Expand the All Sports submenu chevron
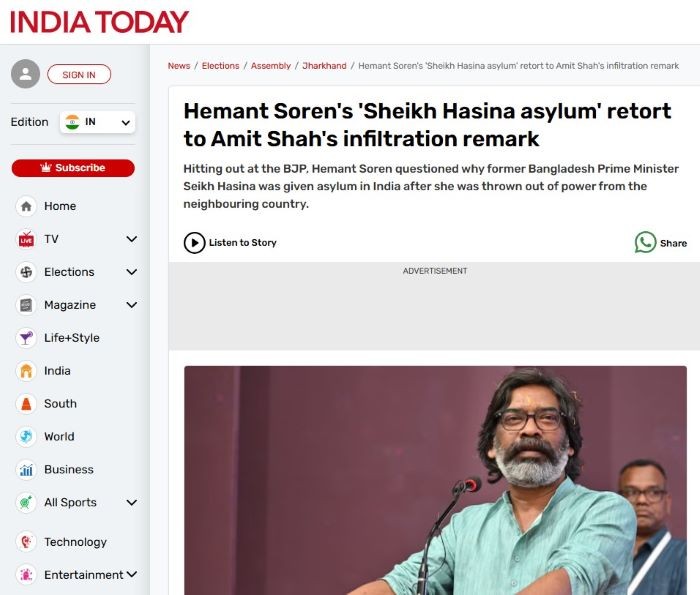The image size is (700, 595). (132, 503)
